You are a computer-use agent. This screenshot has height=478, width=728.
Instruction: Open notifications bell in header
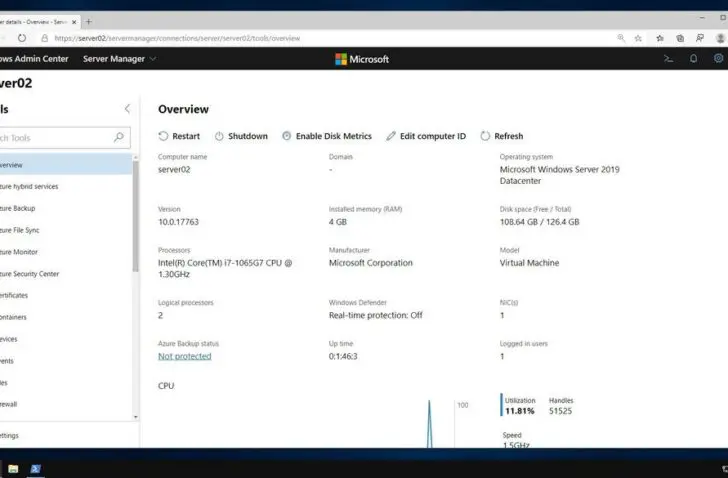(693, 59)
